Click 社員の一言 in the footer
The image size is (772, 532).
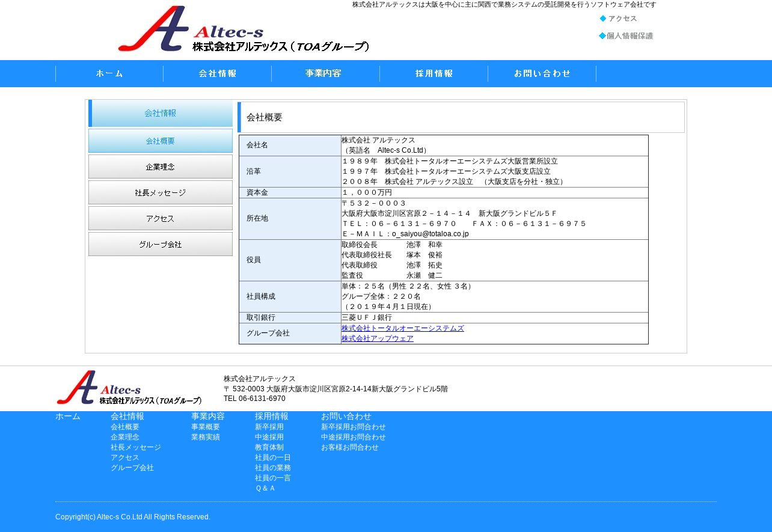pyautogui.click(x=273, y=478)
